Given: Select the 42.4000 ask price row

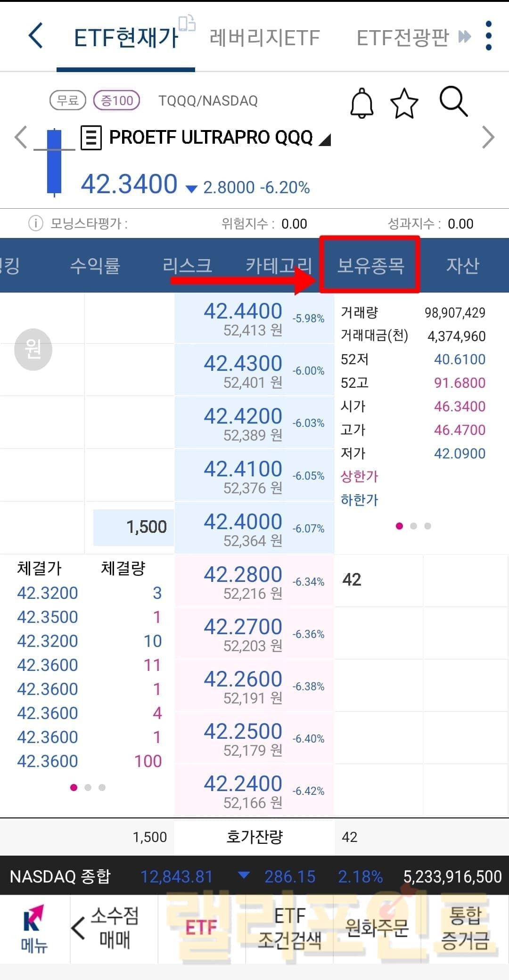Looking at the screenshot, I should pyautogui.click(x=254, y=528).
